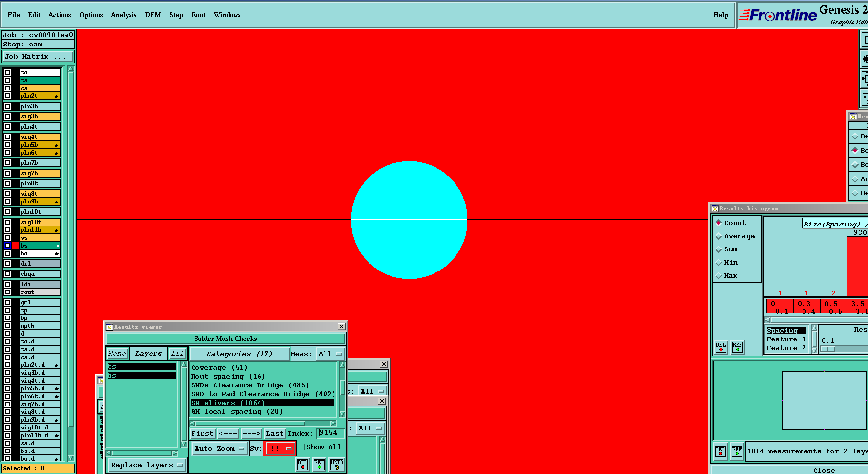The width and height of the screenshot is (868, 474).
Task: Select the pln7b layer name
Action: (40, 163)
